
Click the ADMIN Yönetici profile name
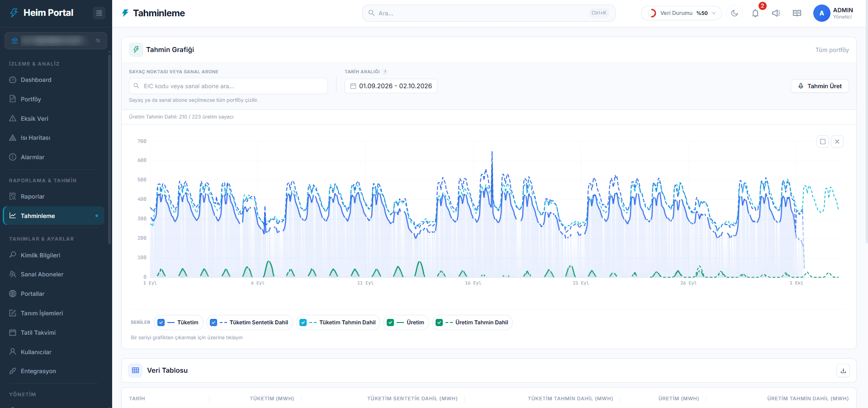coord(843,13)
